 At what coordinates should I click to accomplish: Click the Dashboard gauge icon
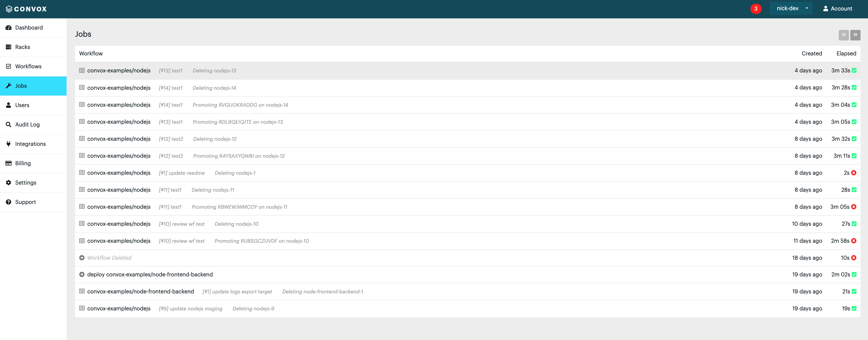click(x=8, y=28)
